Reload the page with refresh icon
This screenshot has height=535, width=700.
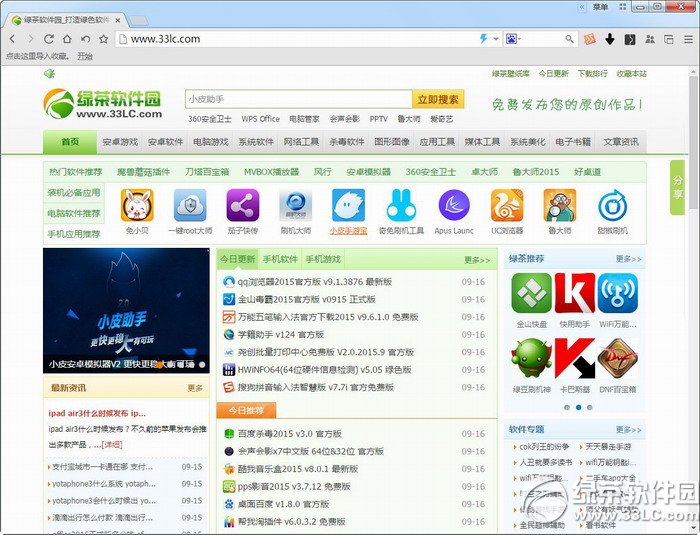coord(49,39)
